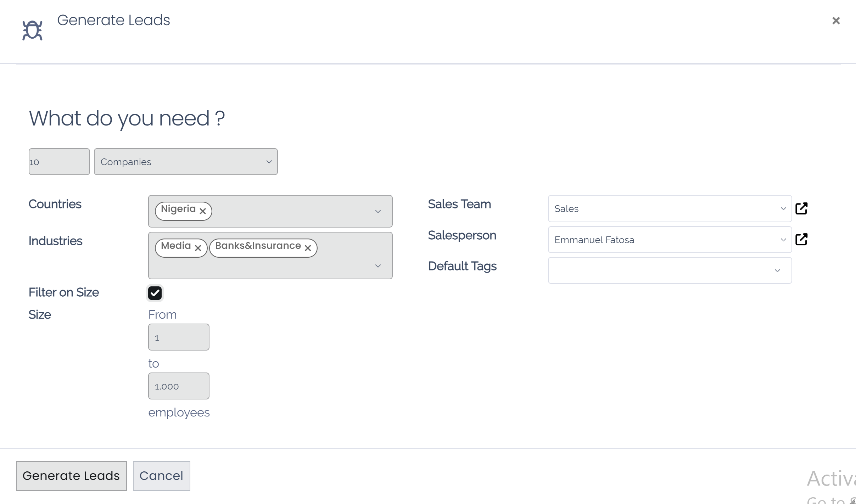This screenshot has width=856, height=504.
Task: Select the lead count field showing 10
Action: 59,161
